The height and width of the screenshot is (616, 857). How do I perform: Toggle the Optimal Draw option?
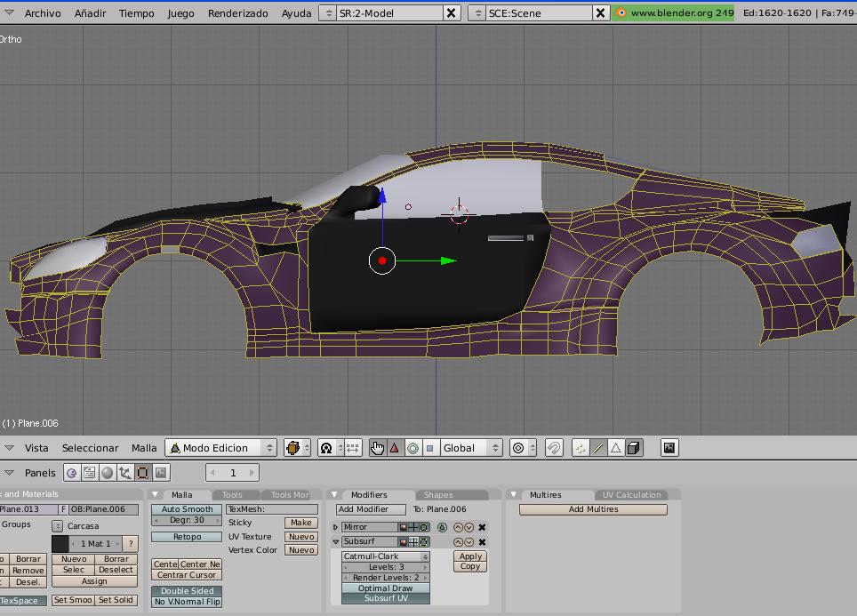point(385,588)
